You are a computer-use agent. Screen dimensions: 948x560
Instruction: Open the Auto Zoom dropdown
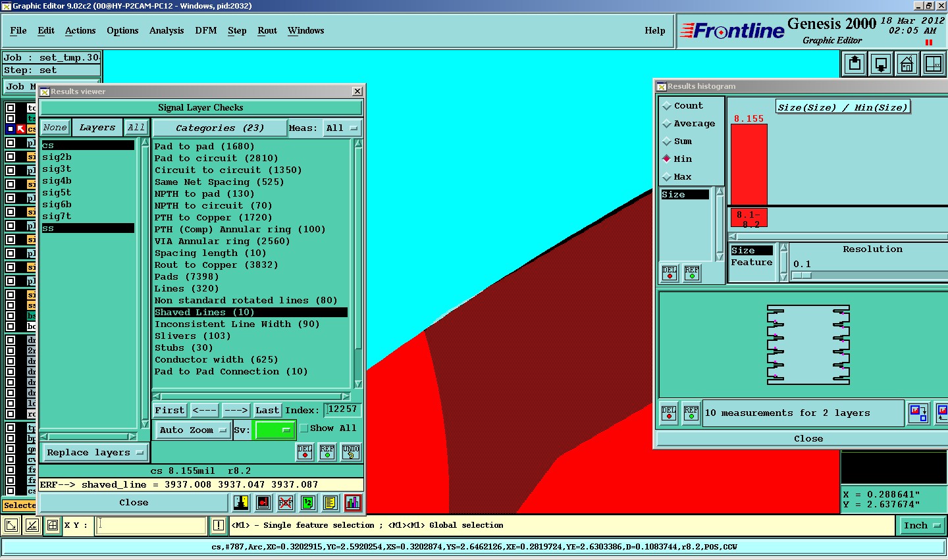click(192, 430)
